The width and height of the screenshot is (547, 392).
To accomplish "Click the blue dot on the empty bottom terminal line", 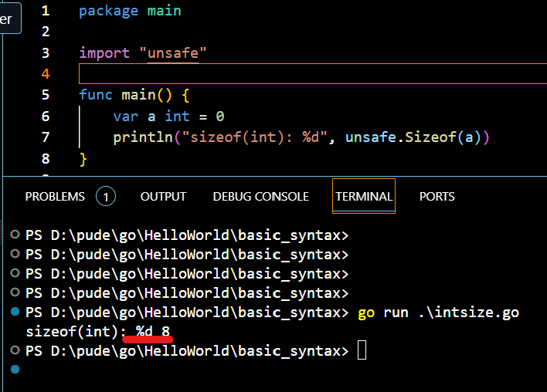I will [16, 370].
